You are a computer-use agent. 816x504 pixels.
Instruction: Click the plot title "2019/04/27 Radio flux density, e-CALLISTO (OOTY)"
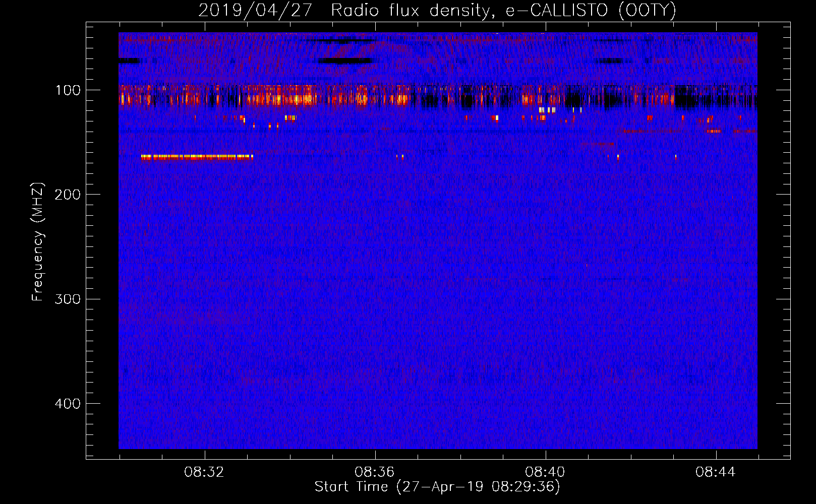point(437,10)
